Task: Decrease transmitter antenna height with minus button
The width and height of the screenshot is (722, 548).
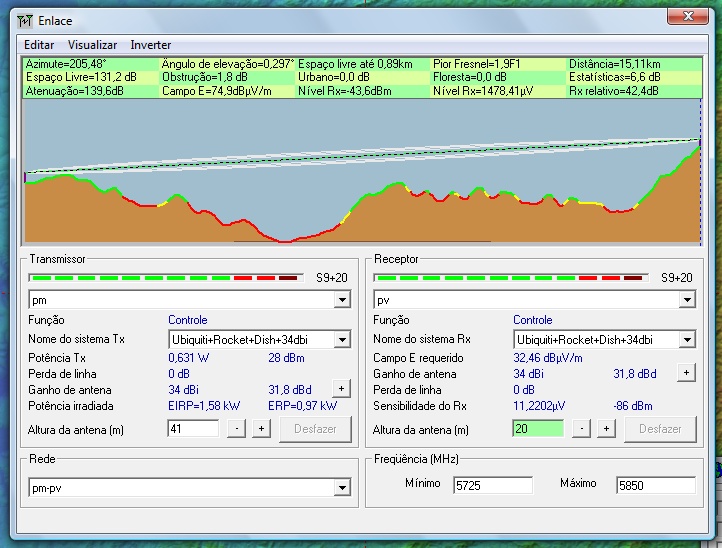Action: 236,428
